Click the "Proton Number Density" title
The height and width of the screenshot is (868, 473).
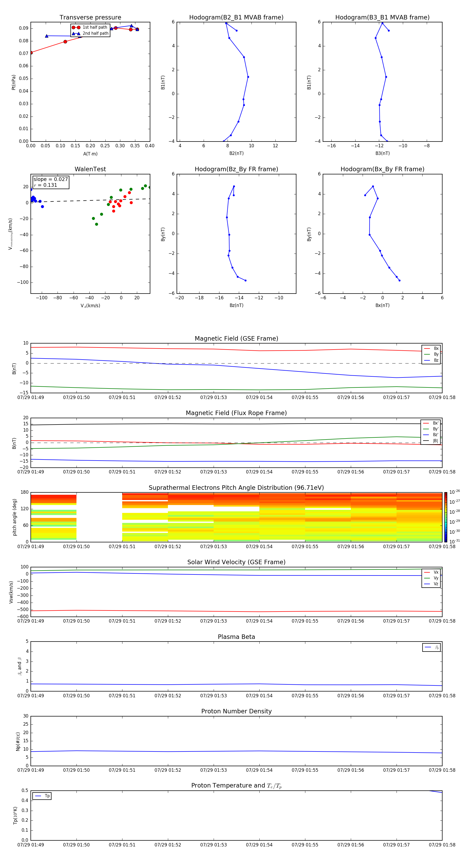(x=236, y=711)
